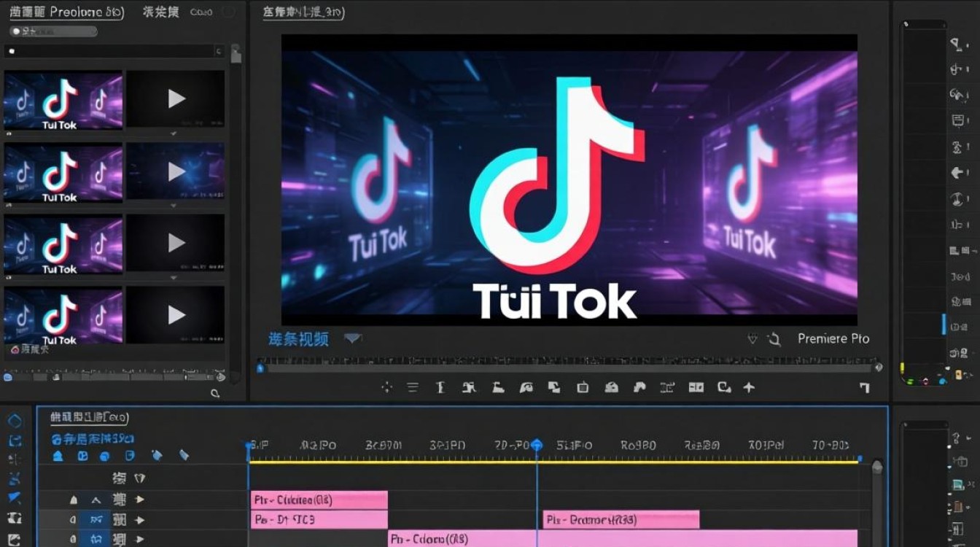Image resolution: width=980 pixels, height=547 pixels.
Task: Click the first blue tag icon in the timeline header
Action: click(157, 455)
